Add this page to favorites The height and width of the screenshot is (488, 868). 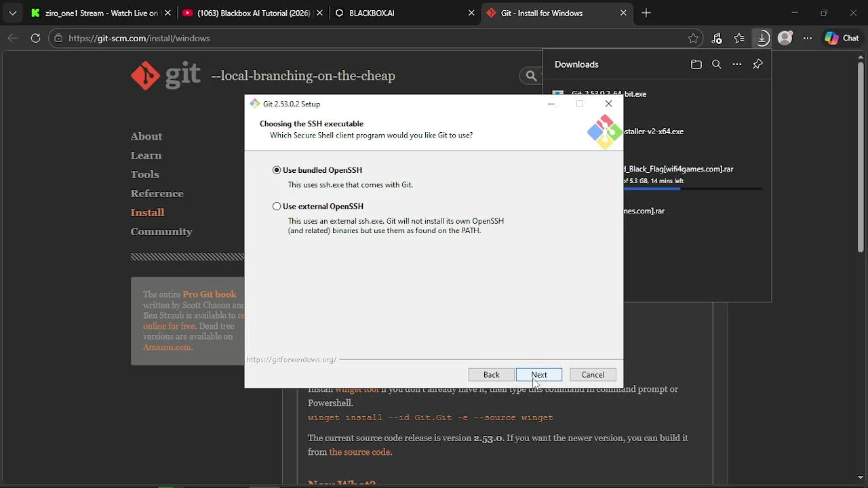coord(693,38)
